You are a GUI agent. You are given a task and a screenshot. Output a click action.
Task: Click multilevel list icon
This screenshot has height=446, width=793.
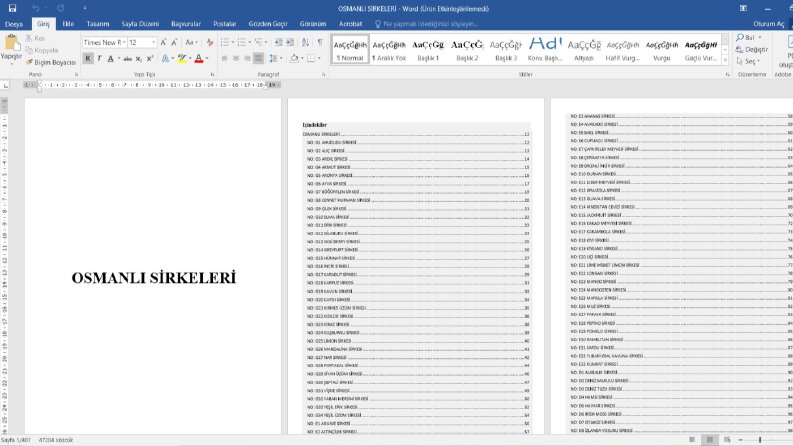pyautogui.click(x=260, y=42)
